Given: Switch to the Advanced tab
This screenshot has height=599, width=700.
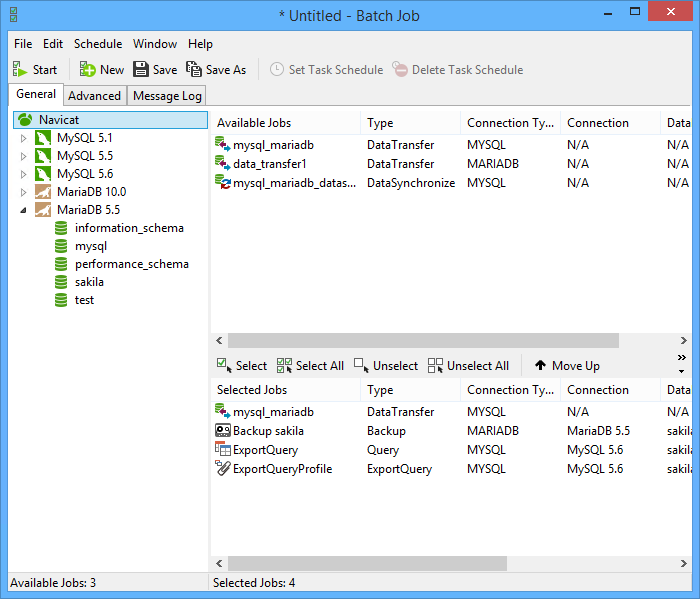Looking at the screenshot, I should point(95,96).
